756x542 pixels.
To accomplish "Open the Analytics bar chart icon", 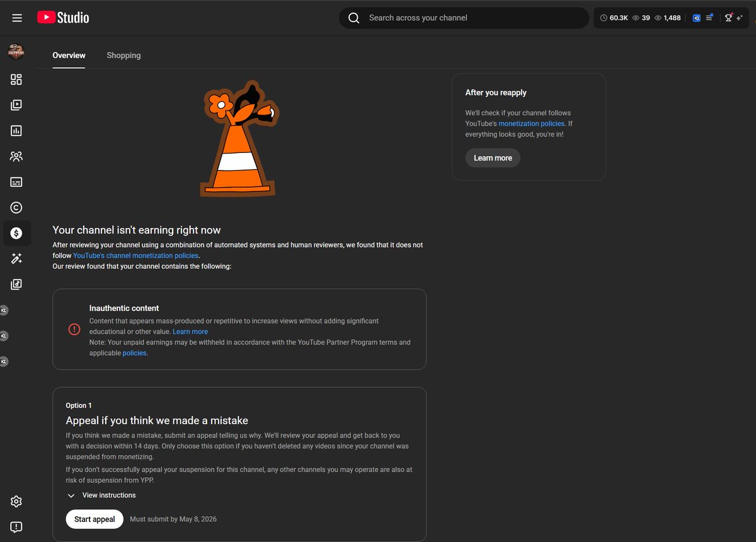I will coord(16,131).
